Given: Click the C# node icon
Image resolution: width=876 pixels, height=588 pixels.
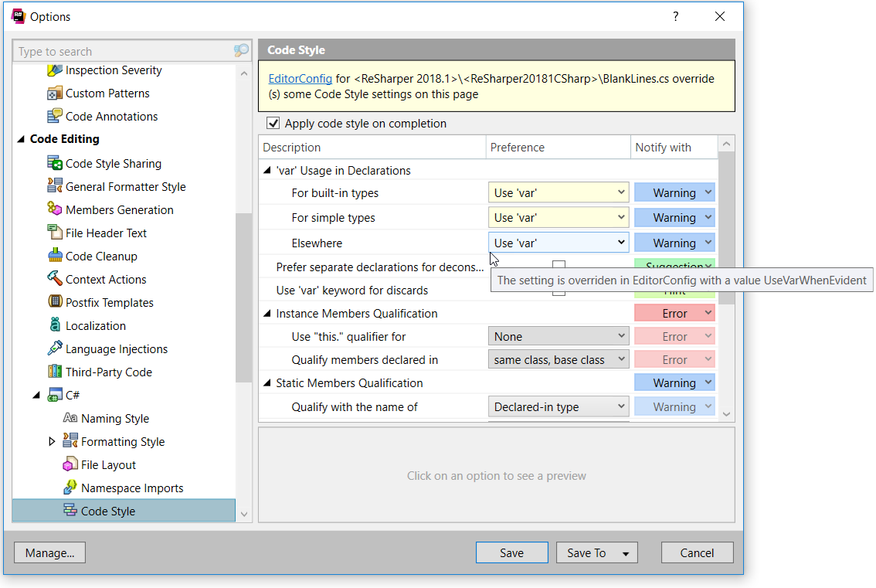Looking at the screenshot, I should (55, 395).
